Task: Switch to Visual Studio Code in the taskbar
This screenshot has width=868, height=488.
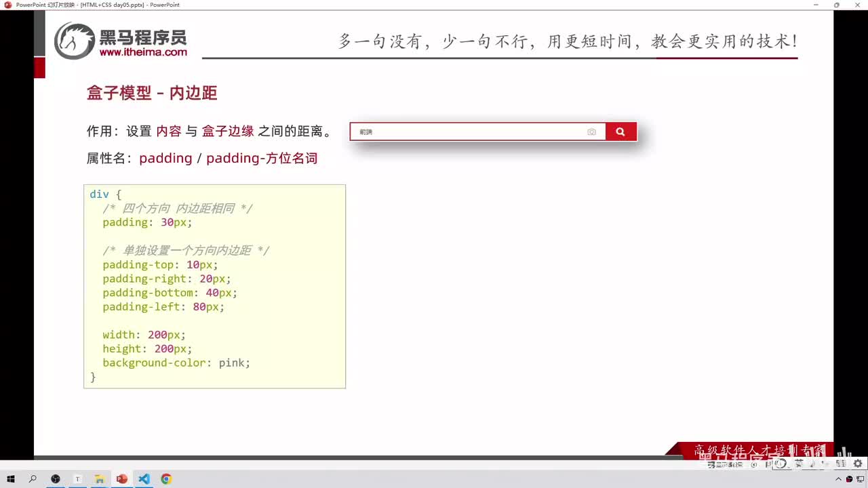Action: point(144,479)
